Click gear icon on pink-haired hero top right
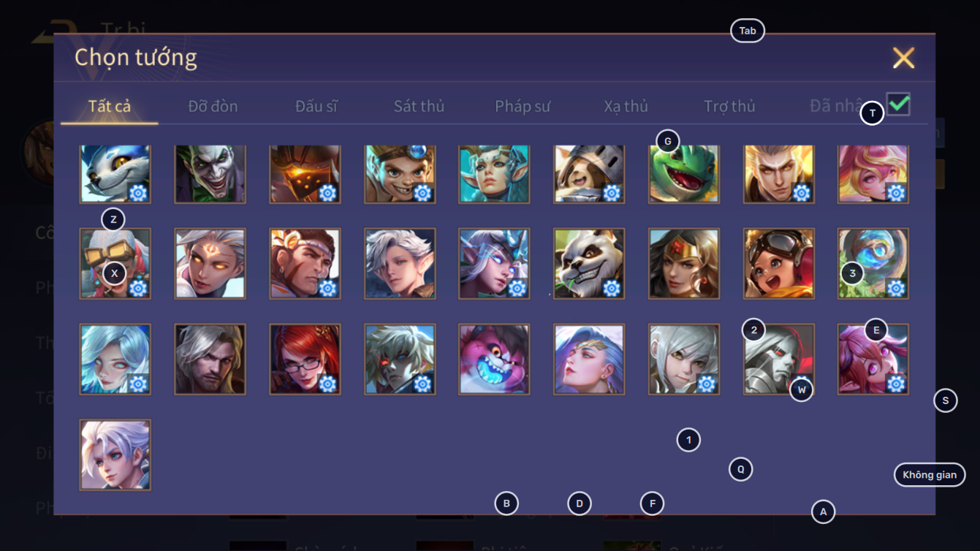 [896, 193]
